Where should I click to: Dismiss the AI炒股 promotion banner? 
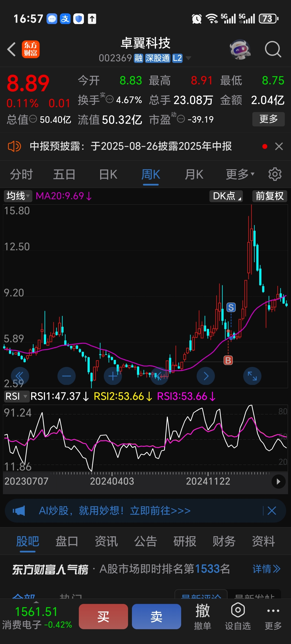pyautogui.click(x=272, y=510)
